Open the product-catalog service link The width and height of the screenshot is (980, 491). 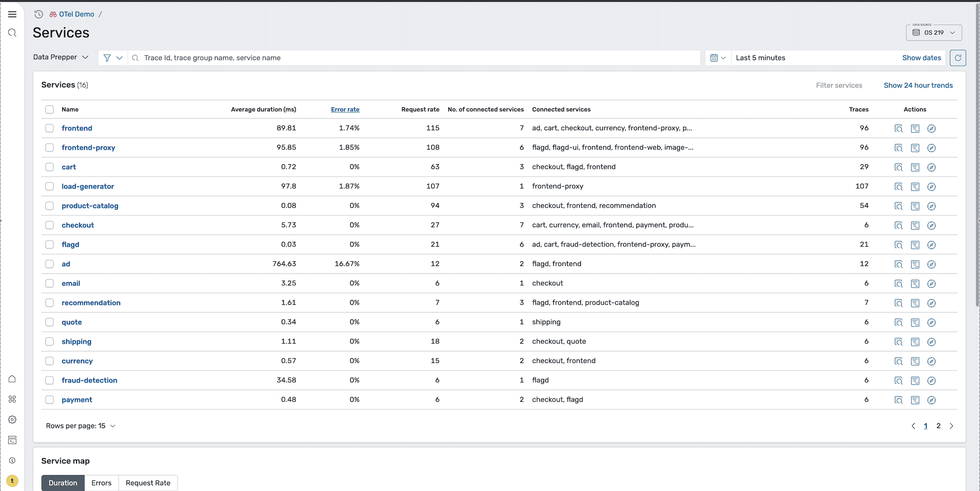[x=90, y=206]
